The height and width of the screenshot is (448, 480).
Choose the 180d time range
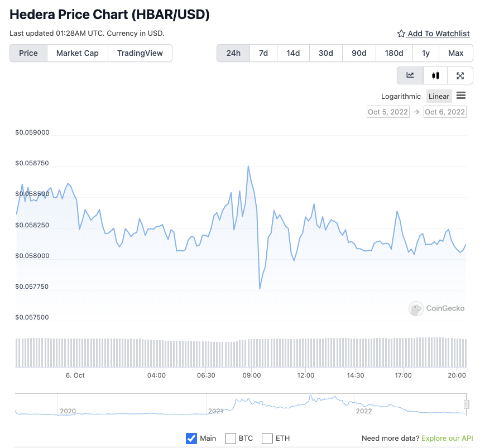(x=394, y=53)
